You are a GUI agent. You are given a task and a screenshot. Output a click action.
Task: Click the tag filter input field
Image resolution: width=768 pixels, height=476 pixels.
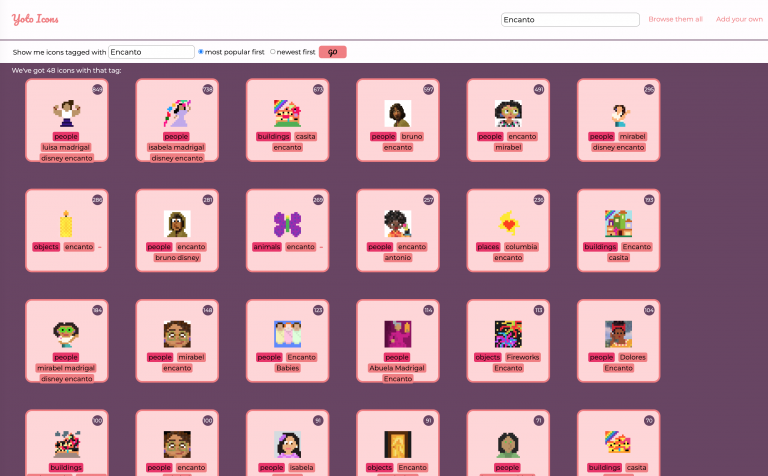click(x=151, y=52)
